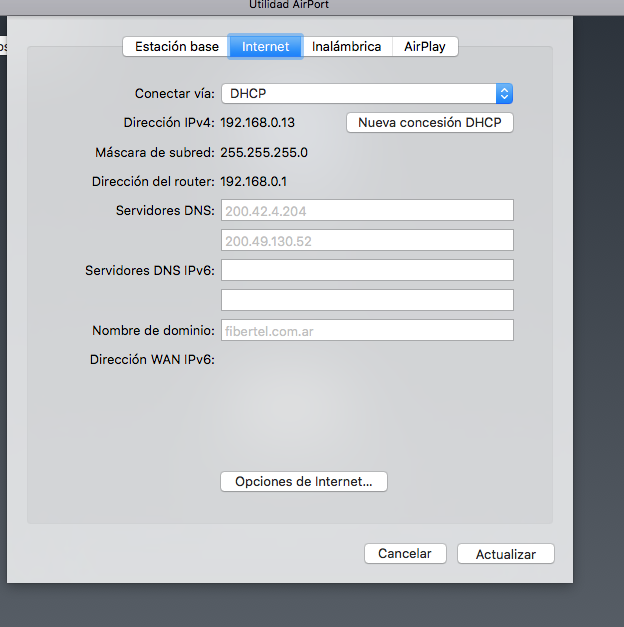Screen dimensions: 624x627
Task: Click the Servidores DNS IPv6 label
Action: tap(150, 270)
